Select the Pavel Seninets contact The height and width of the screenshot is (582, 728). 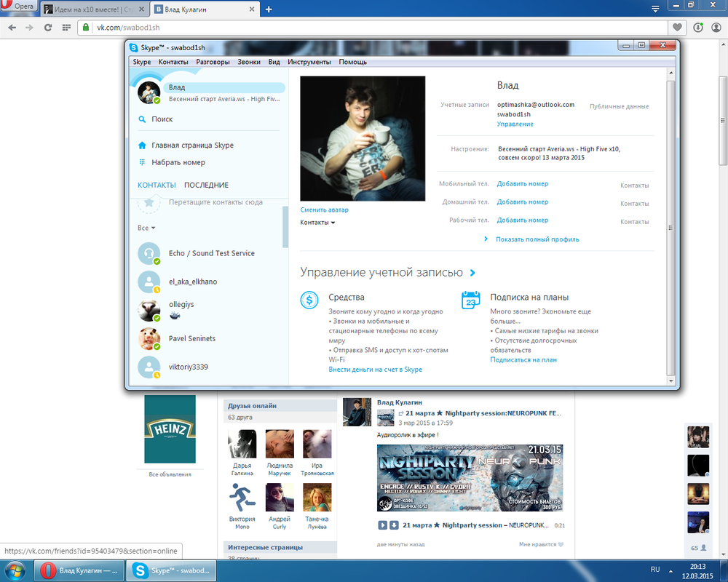click(x=191, y=339)
